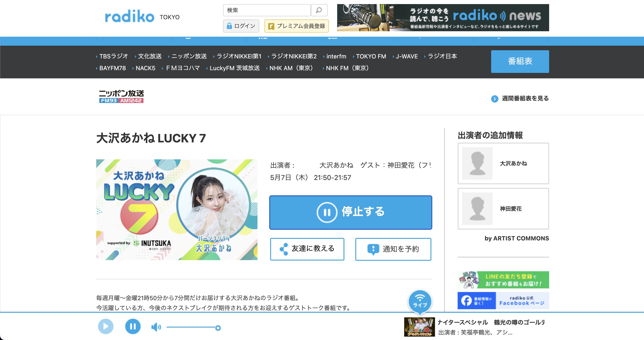This screenshot has width=644, height=340.
Task: Click the avatar icon for 大沢あかね
Action: coord(477,163)
